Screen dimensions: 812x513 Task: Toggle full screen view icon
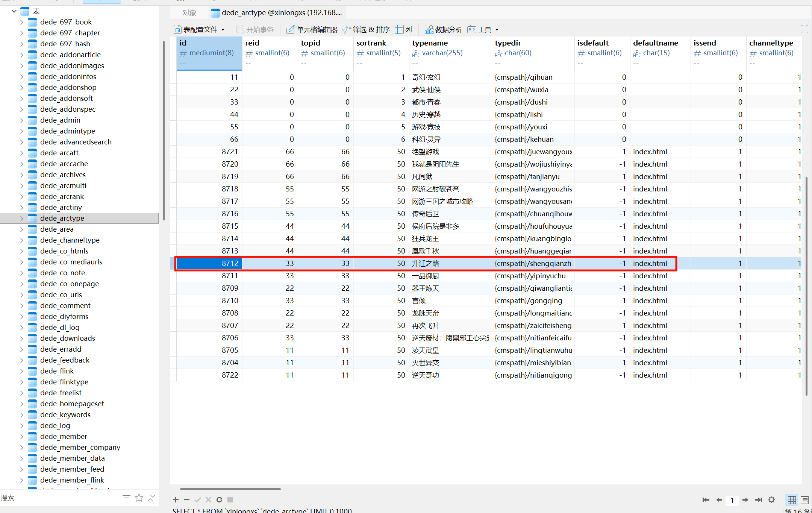[x=804, y=29]
